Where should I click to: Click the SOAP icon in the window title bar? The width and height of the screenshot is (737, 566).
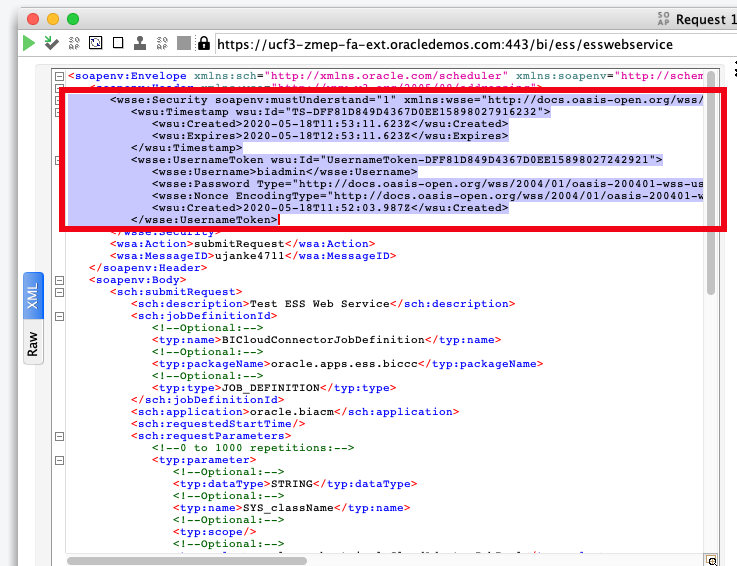click(663, 19)
